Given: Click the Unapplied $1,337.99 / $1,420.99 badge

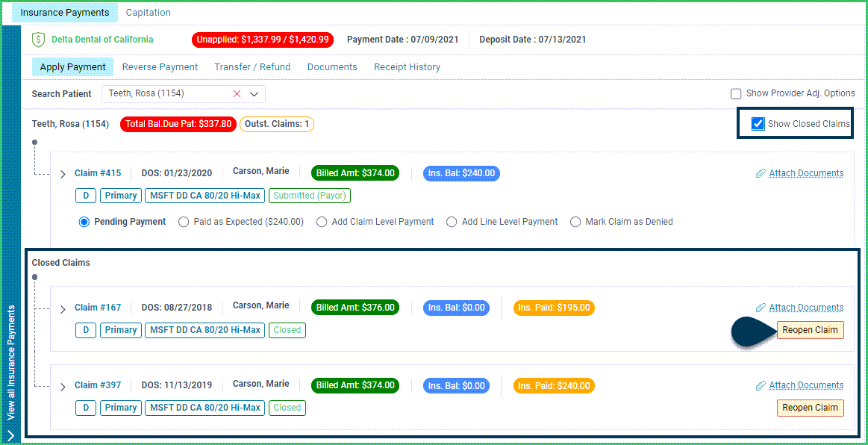Looking at the screenshot, I should tap(263, 40).
